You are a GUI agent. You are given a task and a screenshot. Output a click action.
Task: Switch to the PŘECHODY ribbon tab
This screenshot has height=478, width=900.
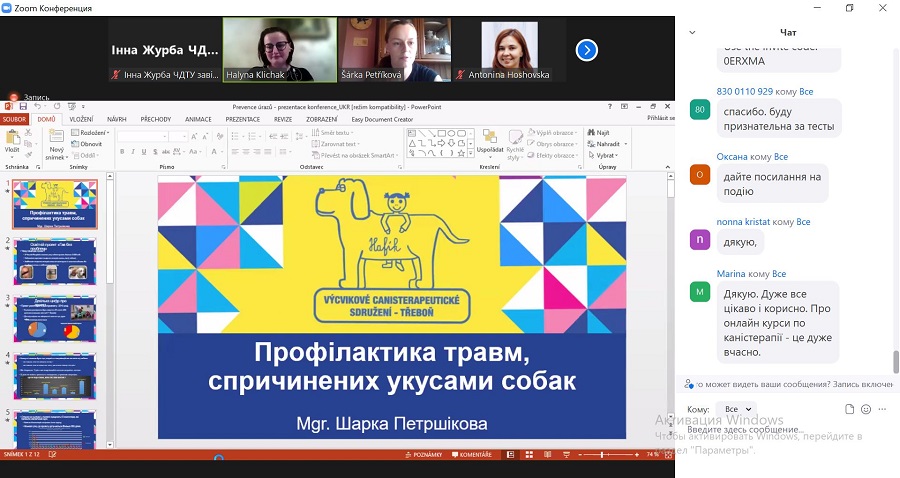156,119
